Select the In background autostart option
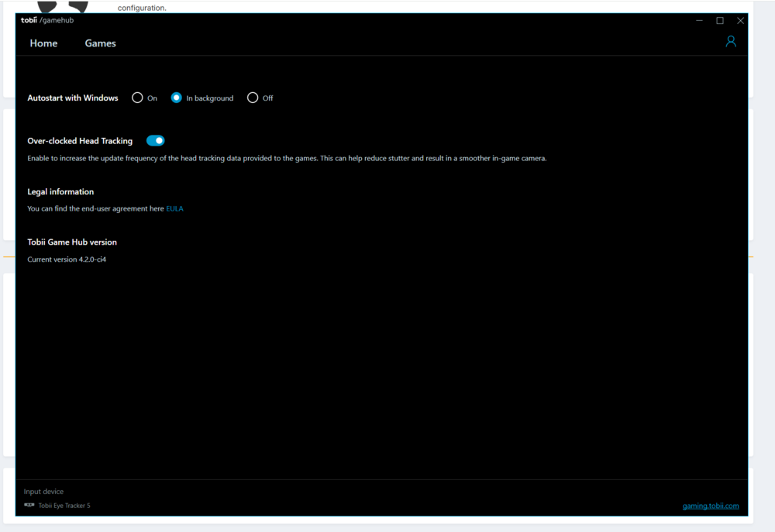The height and width of the screenshot is (532, 775). click(x=177, y=98)
